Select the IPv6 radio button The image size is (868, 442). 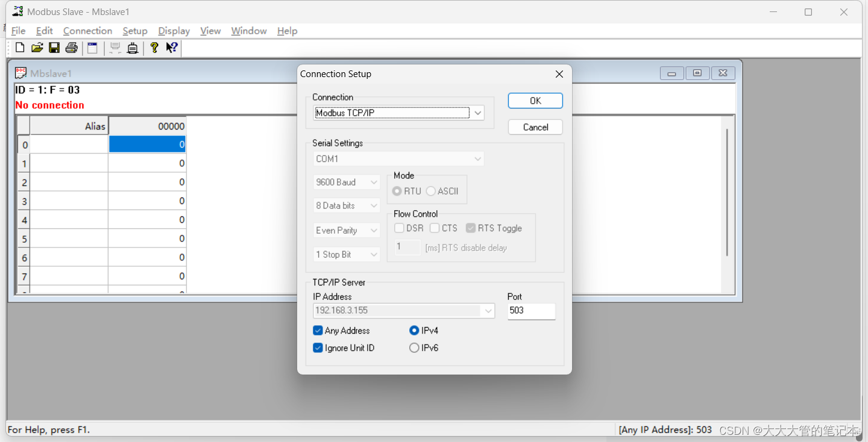coord(414,348)
